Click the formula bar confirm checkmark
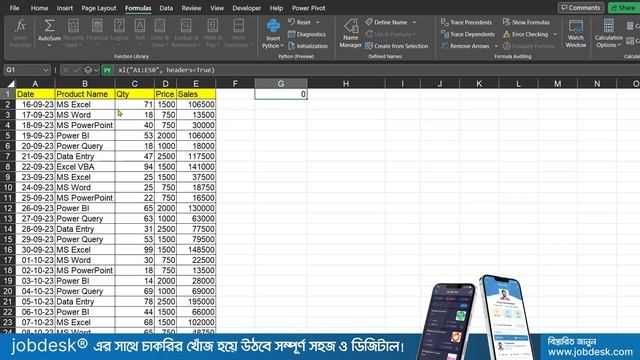This screenshot has height=360, width=640. (76, 70)
